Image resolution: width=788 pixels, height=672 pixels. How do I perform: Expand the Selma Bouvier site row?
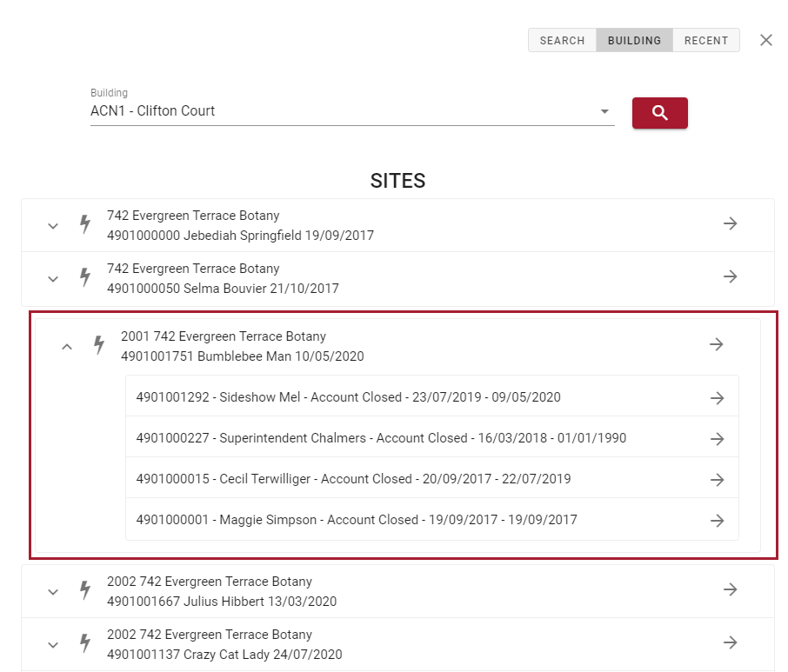pos(53,279)
